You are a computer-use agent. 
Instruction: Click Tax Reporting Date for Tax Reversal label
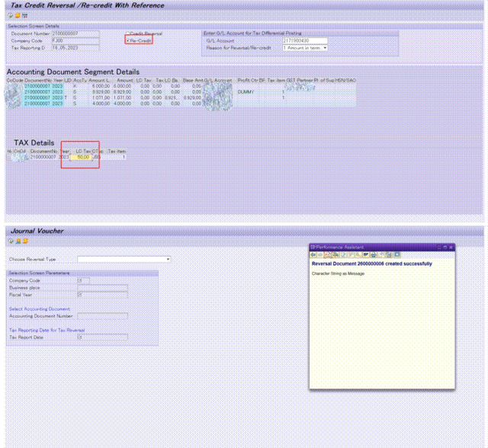tap(47, 330)
